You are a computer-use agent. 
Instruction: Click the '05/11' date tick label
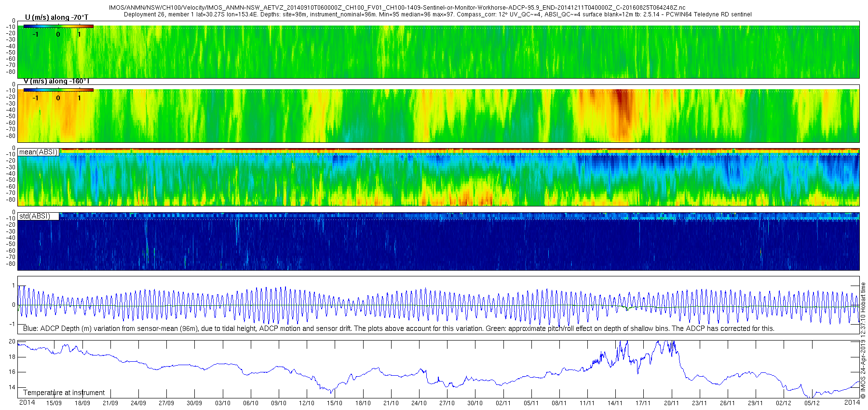(531, 403)
